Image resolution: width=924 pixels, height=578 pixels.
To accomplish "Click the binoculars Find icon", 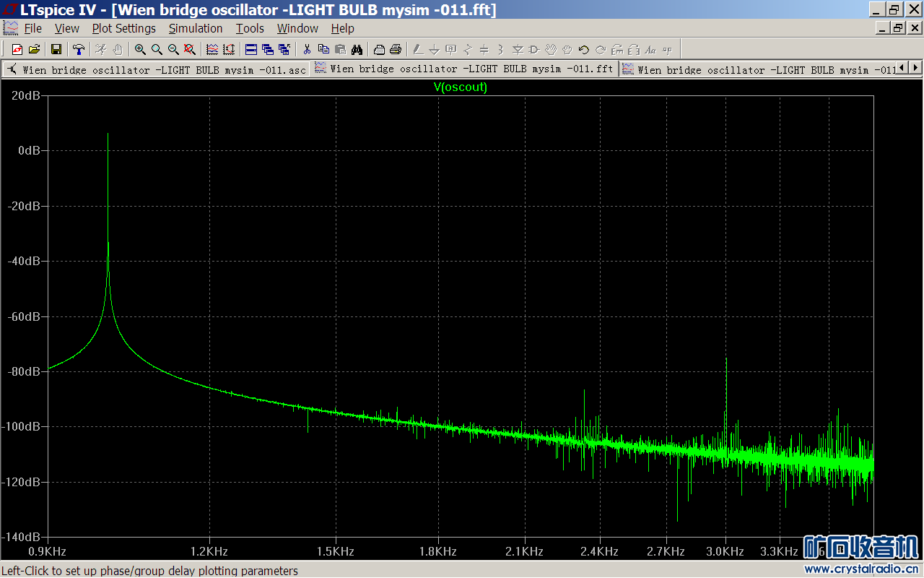I will [x=357, y=49].
